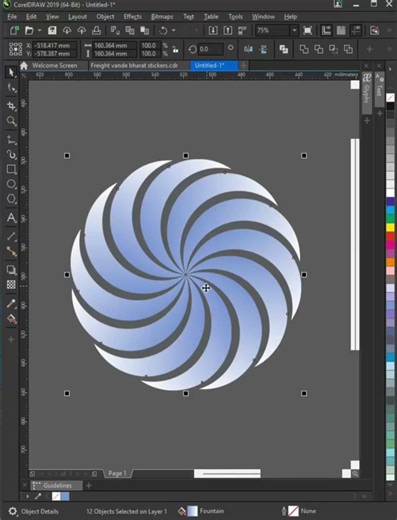Toggle Show Rulers button in toolbar
The image size is (397, 520).
click(326, 31)
